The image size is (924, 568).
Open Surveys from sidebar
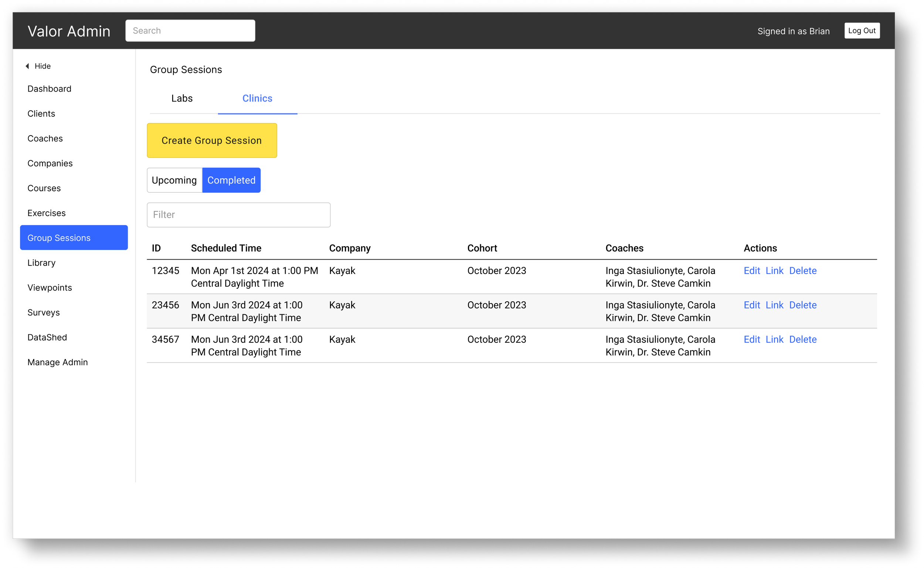(44, 312)
